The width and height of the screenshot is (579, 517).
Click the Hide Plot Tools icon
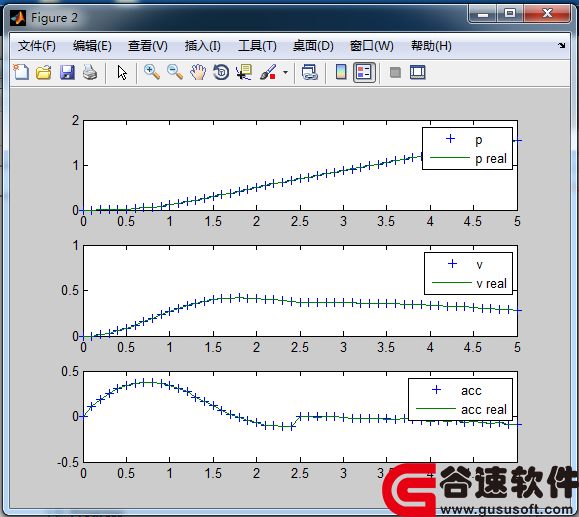(x=395, y=72)
